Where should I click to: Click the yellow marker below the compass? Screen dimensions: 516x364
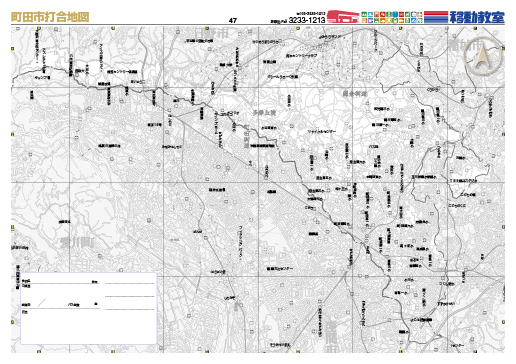[x=503, y=135]
